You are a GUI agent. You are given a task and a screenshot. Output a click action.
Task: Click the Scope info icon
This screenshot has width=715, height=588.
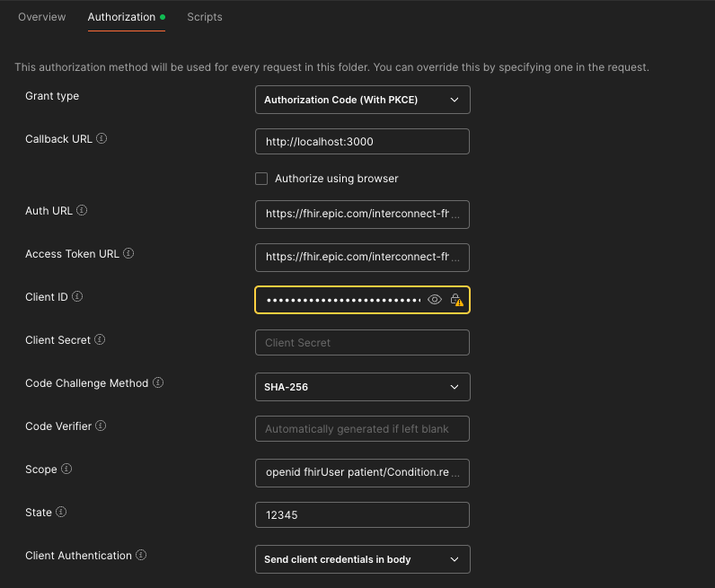tap(66, 469)
